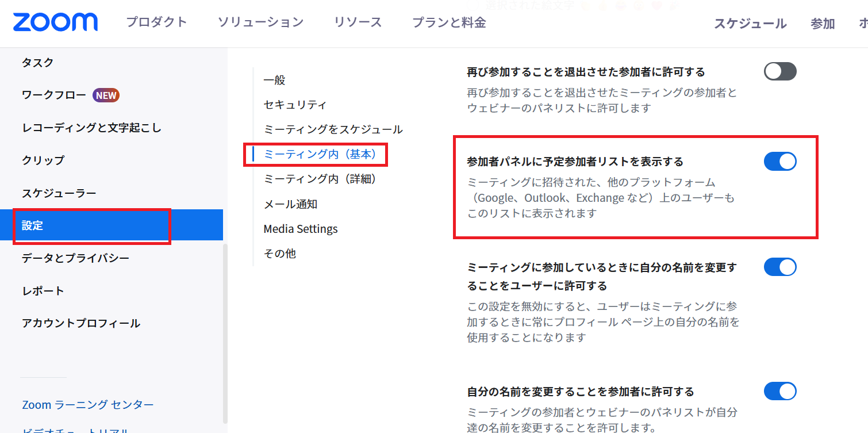This screenshot has width=868, height=433.
Task: Click スケジュール in top bar
Action: [750, 24]
